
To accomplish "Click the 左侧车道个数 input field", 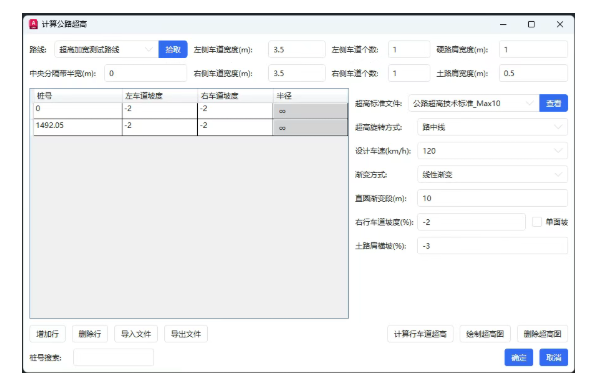I will [x=409, y=49].
